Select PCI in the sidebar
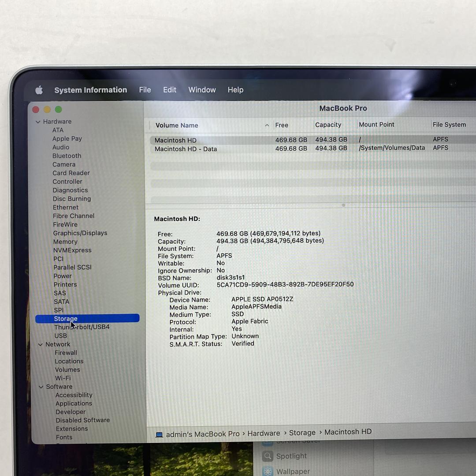Image resolution: width=476 pixels, height=476 pixels. (58, 259)
